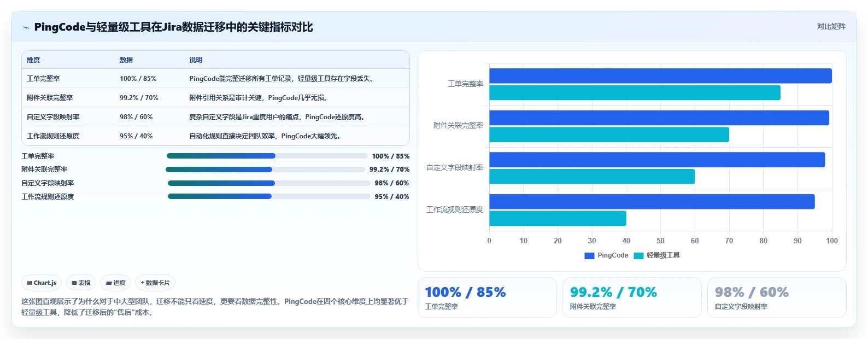Click the 99.2% / 70% data card
Screen dimensions: 868x339
coord(632,297)
